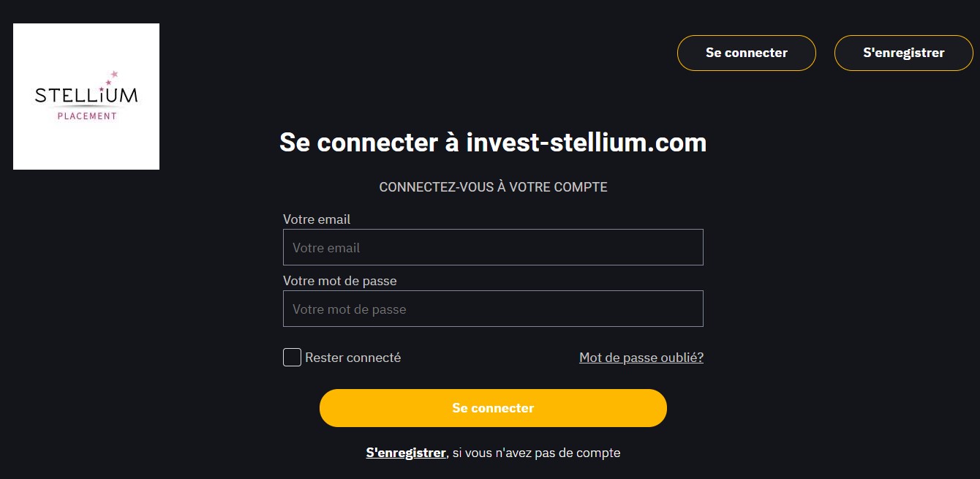
Task: Submit the login form via Se connecter
Action: pyautogui.click(x=493, y=407)
